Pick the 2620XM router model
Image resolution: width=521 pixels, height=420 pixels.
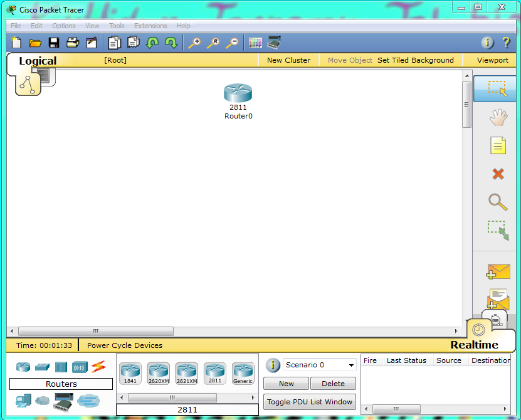159,374
